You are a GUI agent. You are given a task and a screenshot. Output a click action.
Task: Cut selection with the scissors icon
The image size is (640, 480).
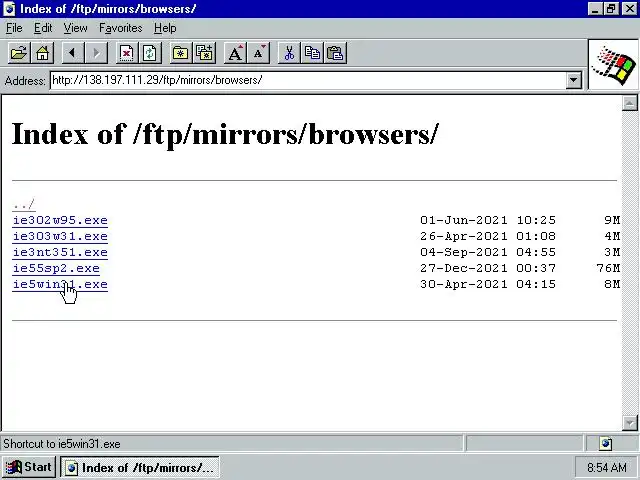pos(289,53)
